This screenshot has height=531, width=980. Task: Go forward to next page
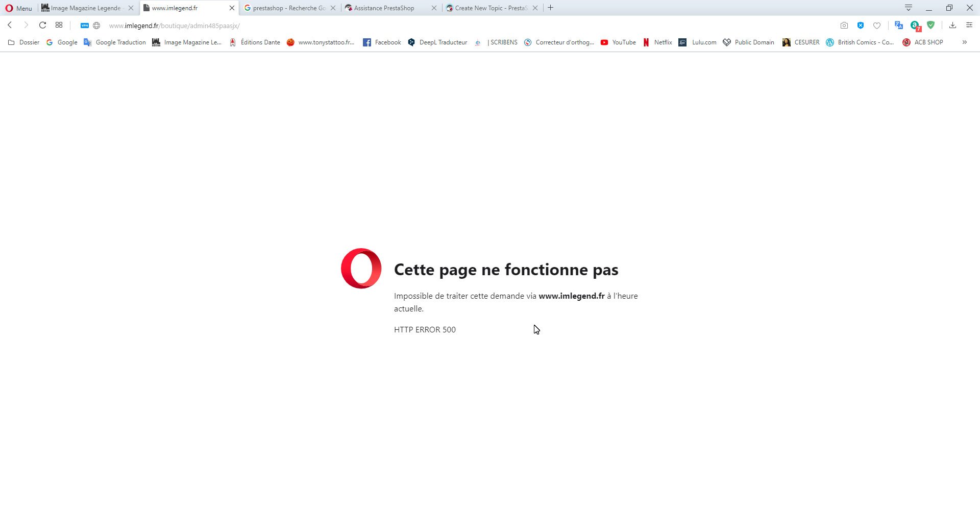[x=26, y=25]
